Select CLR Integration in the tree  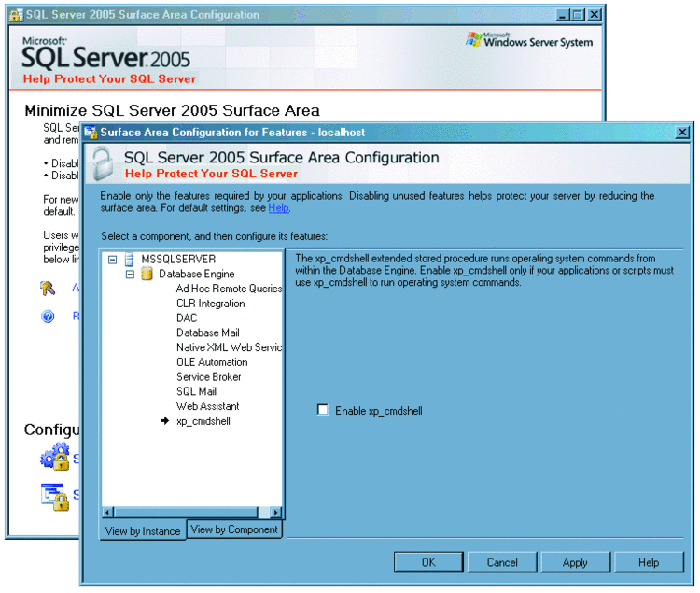[211, 304]
